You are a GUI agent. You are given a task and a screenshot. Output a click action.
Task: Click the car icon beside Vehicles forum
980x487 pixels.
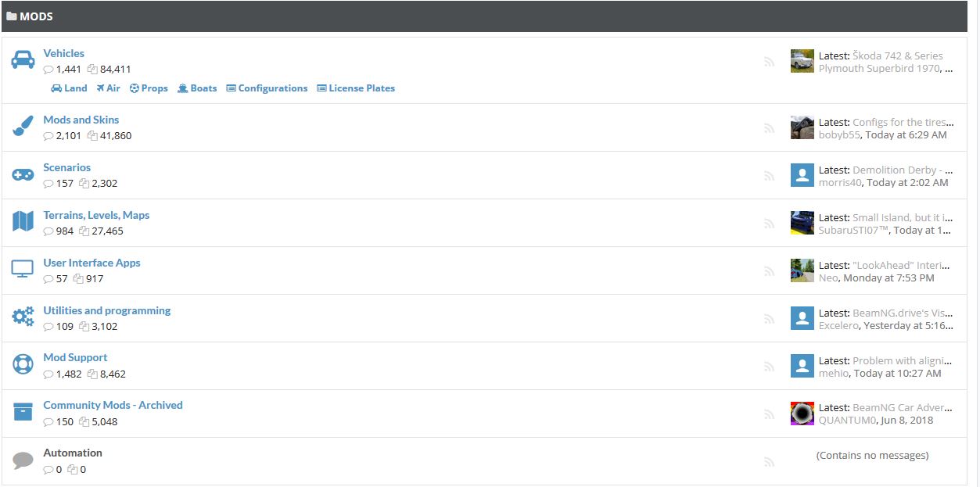pos(23,60)
